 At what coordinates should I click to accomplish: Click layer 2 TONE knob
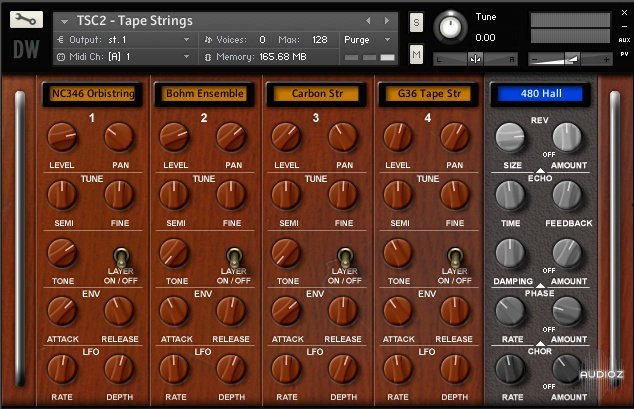point(174,253)
